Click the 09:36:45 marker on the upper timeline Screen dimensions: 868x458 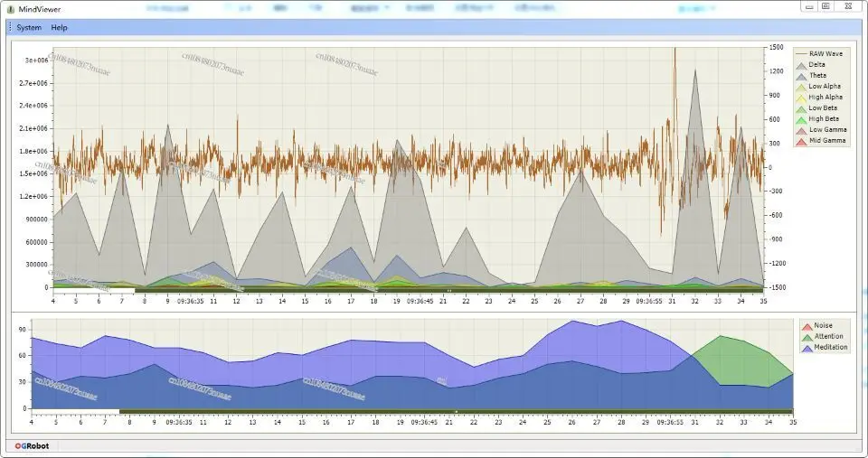pyautogui.click(x=420, y=302)
